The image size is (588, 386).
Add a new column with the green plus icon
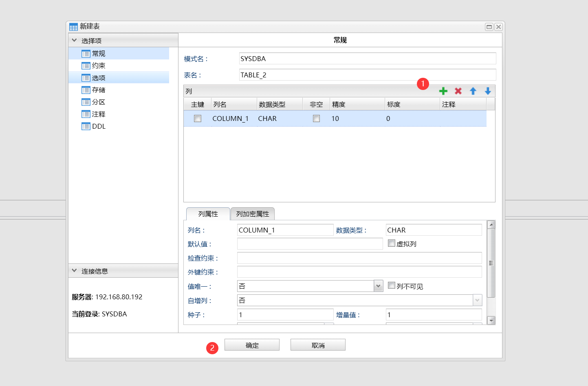(x=443, y=91)
